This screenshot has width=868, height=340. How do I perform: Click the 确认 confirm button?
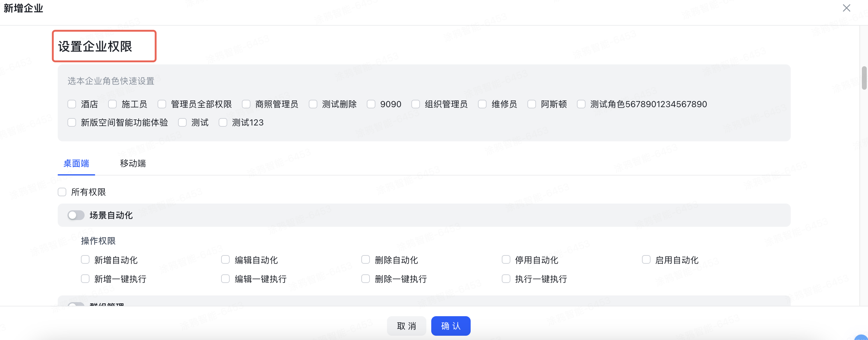click(451, 326)
